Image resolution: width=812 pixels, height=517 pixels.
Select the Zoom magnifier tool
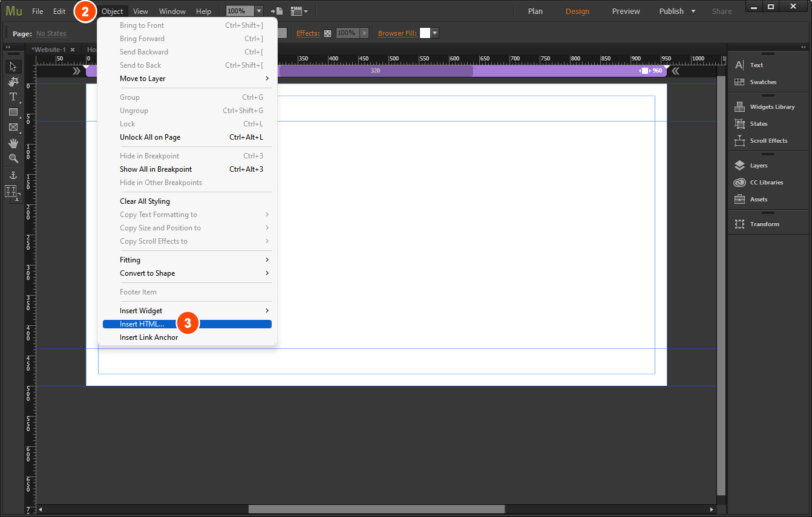[x=13, y=158]
